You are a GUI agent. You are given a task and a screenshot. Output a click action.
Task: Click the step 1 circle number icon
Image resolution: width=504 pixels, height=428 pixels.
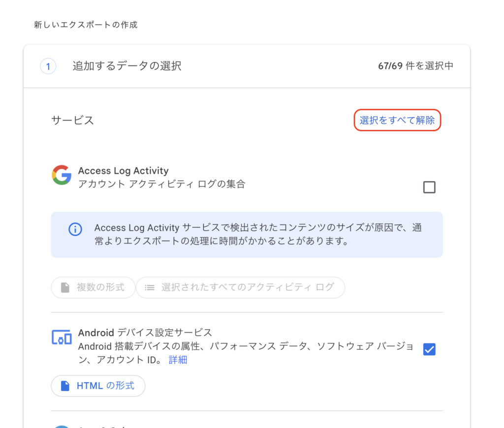[x=48, y=66]
